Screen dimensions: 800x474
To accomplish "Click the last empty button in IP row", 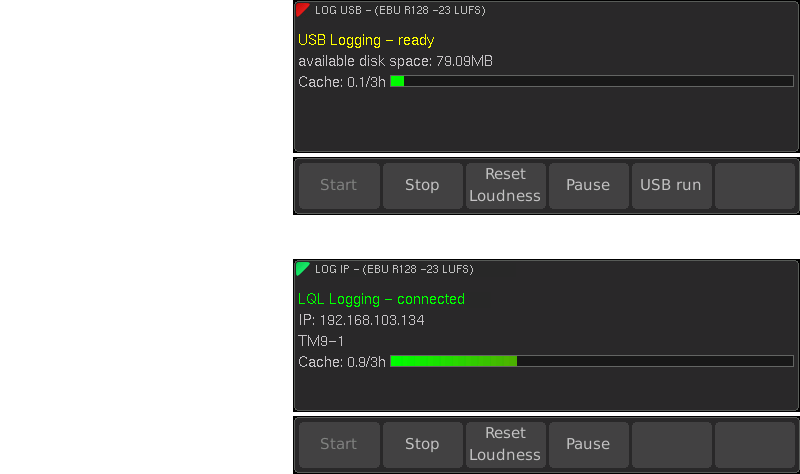I will (x=755, y=445).
